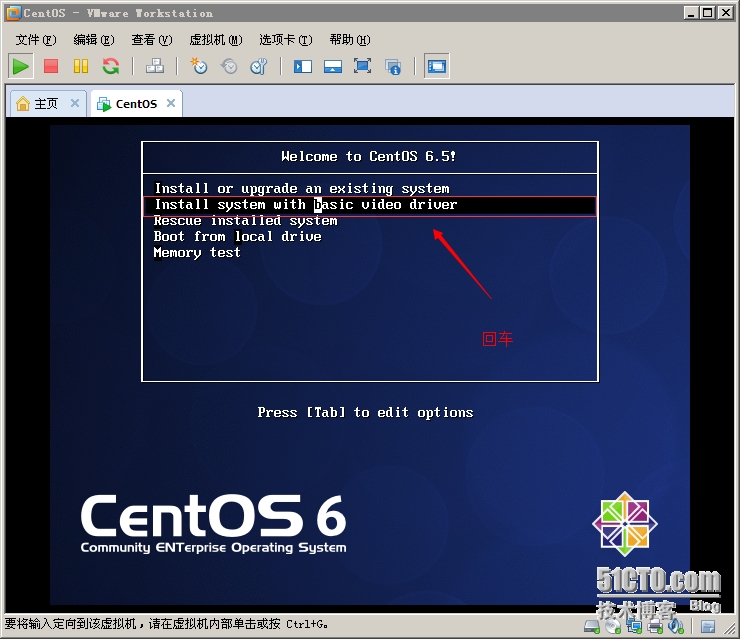The height and width of the screenshot is (639, 740).
Task: Open the 编辑(E) menu
Action: [94, 40]
